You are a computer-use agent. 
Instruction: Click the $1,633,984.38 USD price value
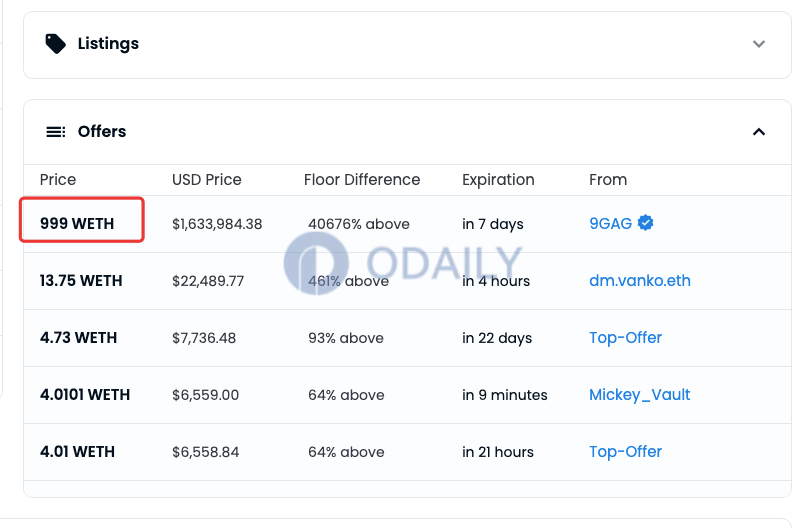[x=217, y=224]
